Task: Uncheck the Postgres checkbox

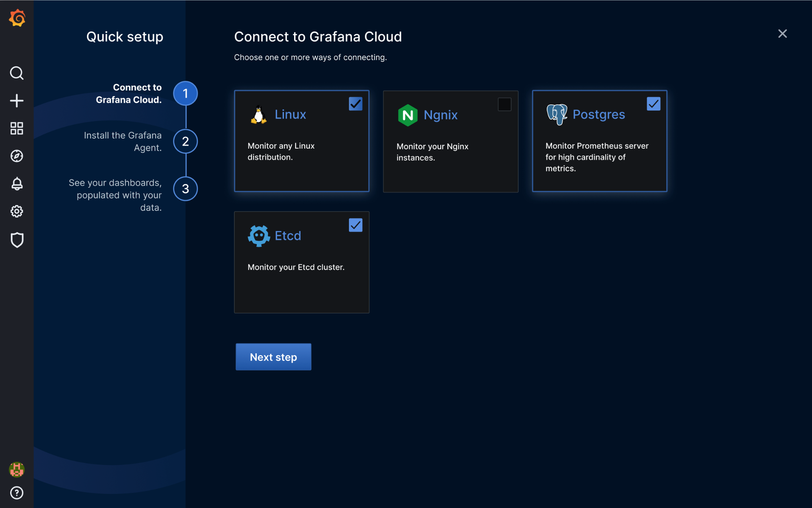Action: [x=653, y=104]
